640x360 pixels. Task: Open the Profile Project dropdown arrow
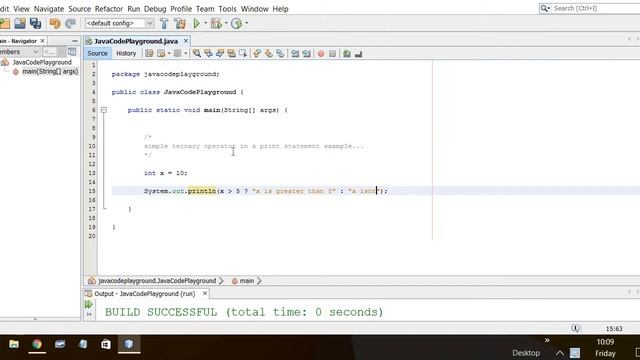(247, 23)
